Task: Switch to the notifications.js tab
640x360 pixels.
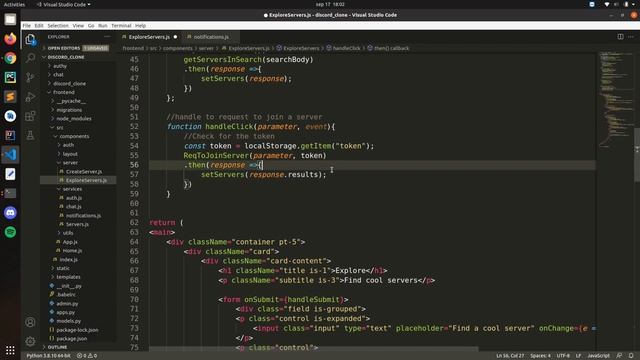Action: 211,37
